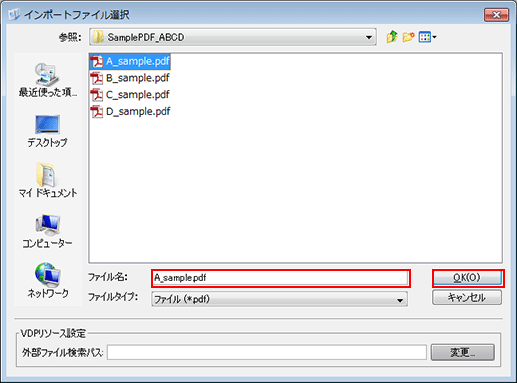The image size is (517, 383).
Task: Go to デスクトップ in the sidebar
Action: pyautogui.click(x=47, y=131)
